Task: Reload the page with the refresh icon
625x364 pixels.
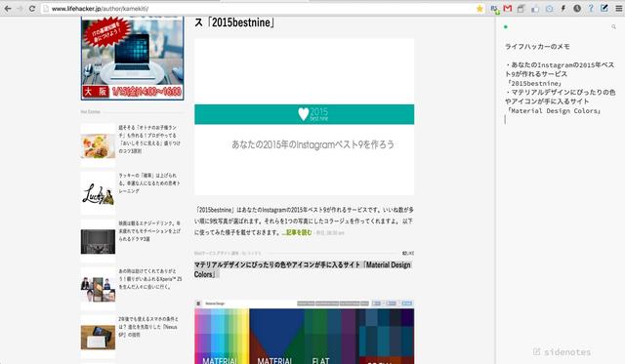Action: click(32, 9)
